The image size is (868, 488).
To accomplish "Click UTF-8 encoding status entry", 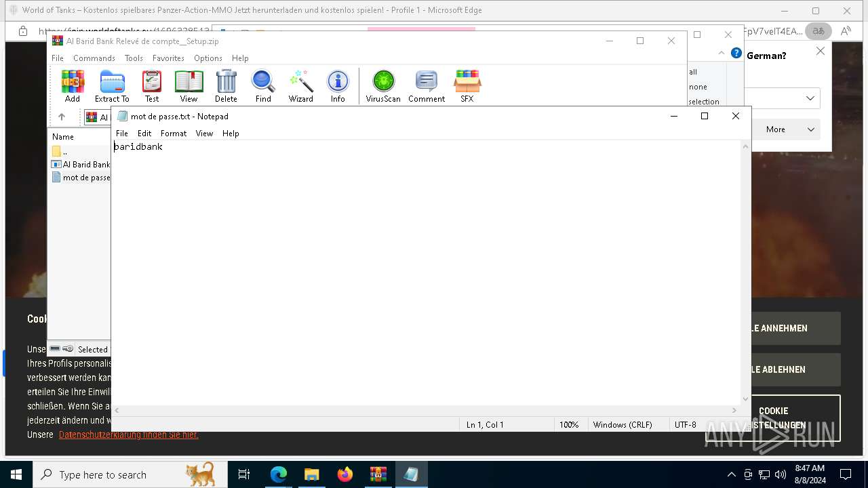I will click(686, 425).
